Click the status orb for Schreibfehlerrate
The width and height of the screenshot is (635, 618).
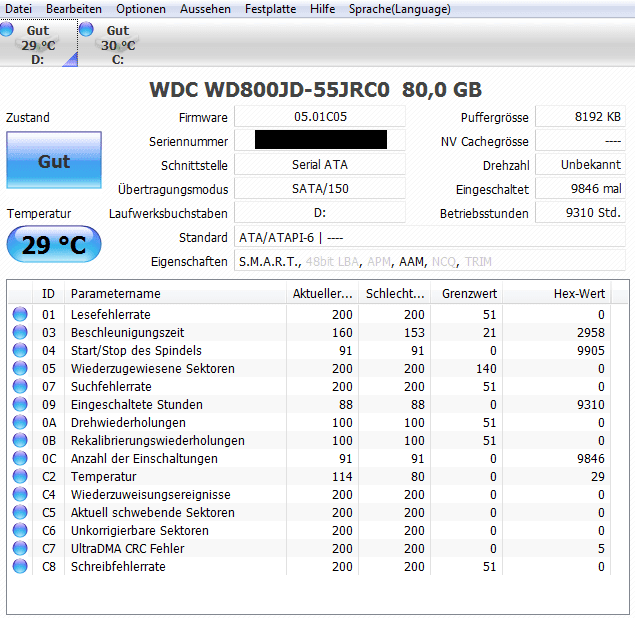tap(20, 566)
